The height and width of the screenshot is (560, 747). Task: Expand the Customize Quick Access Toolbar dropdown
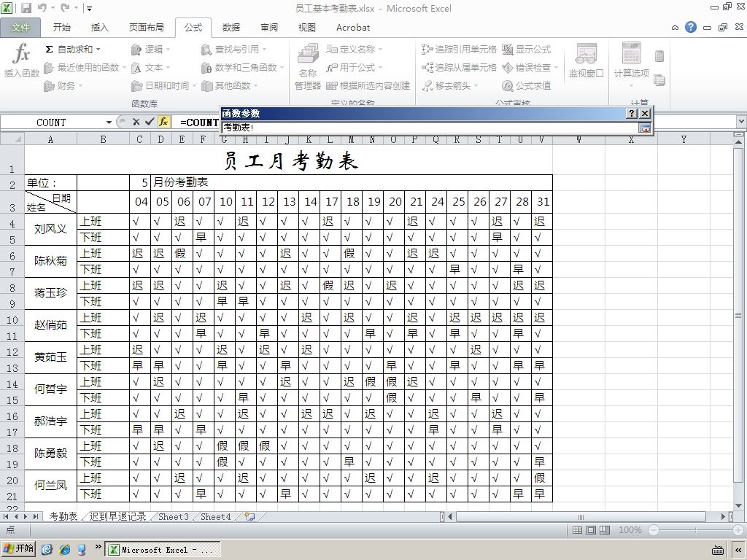pyautogui.click(x=90, y=9)
